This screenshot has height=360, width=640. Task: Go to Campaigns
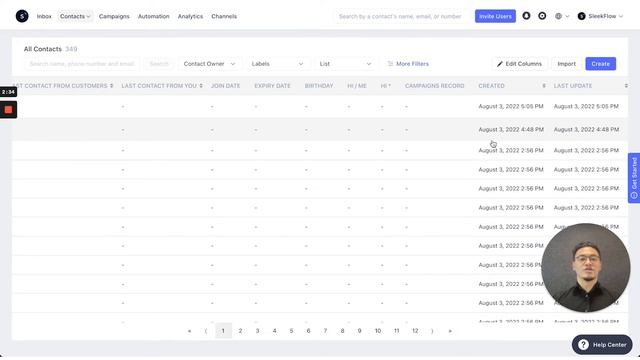114,16
